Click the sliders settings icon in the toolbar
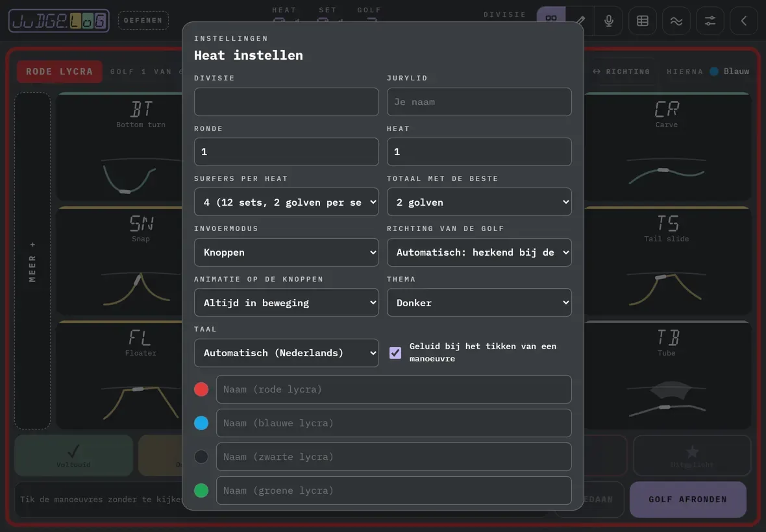This screenshot has height=532, width=766. [710, 21]
